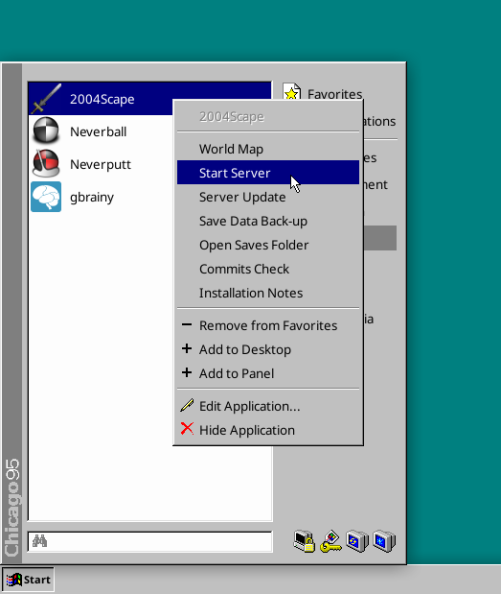The image size is (501, 594).
Task: Click the shut down monitor icon
Action: coord(384,541)
